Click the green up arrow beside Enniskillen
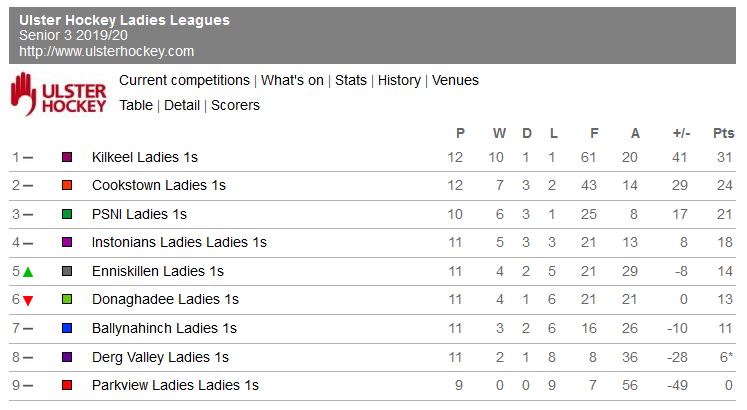 tap(28, 272)
